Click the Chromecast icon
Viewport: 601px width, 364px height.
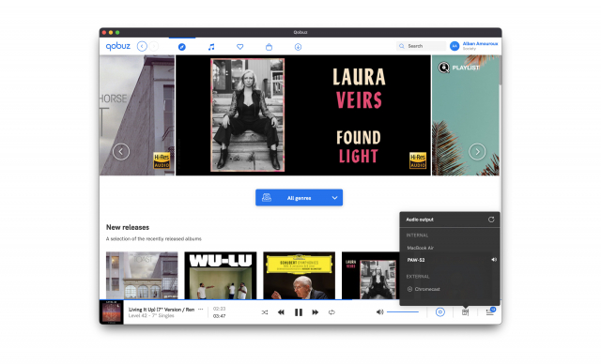click(409, 289)
